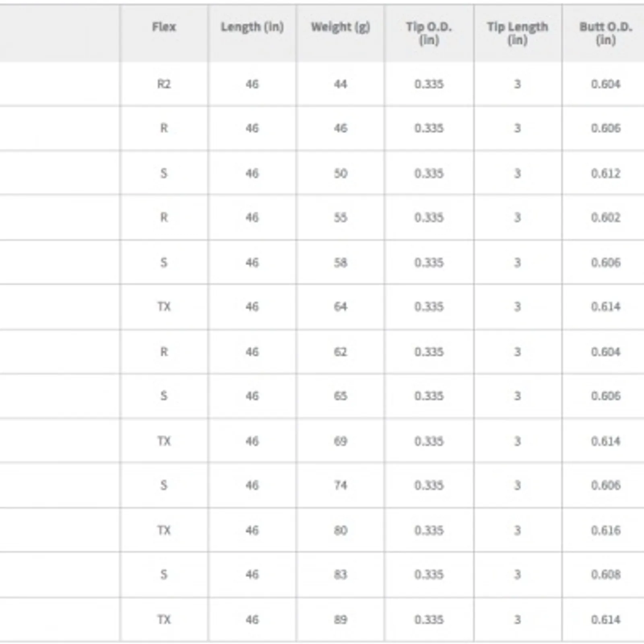
Task: Select the weight cell showing 64
Action: [x=340, y=307]
